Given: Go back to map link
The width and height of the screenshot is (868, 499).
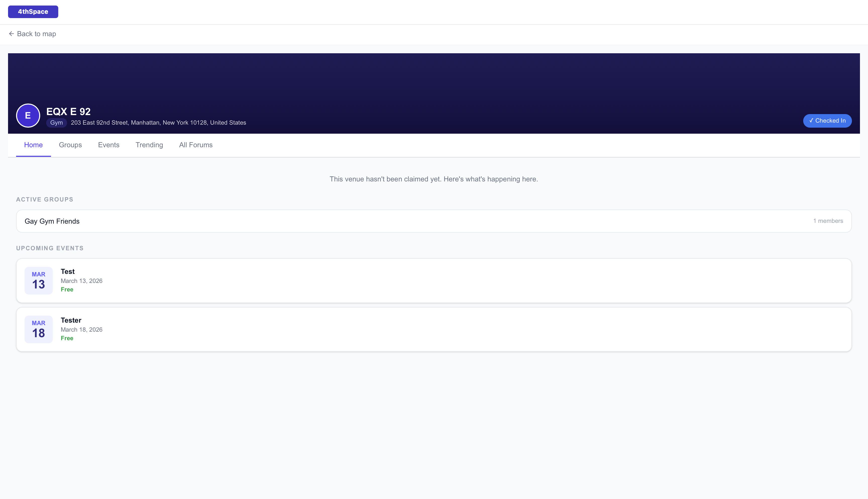Looking at the screenshot, I should [x=36, y=34].
